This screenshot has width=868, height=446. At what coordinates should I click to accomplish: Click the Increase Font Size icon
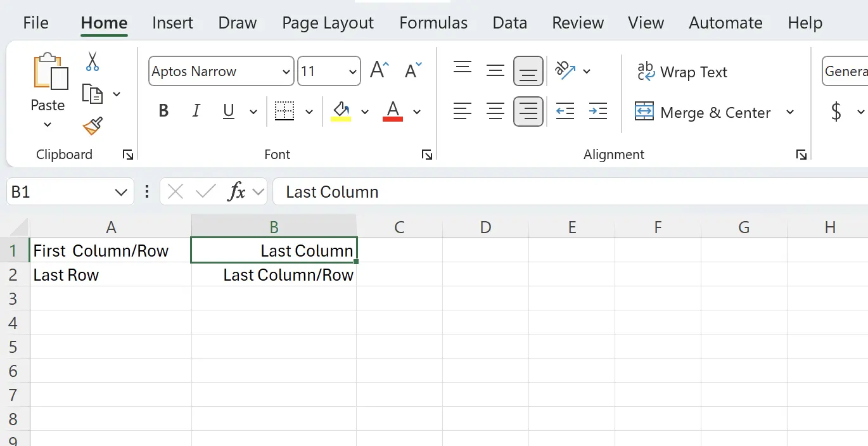coord(378,69)
